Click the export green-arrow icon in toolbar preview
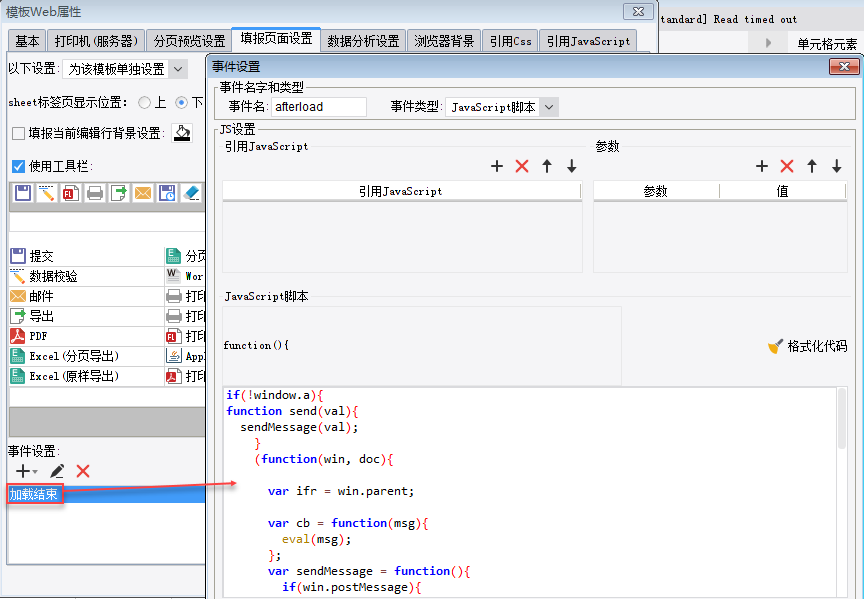This screenshot has width=864, height=599. point(118,193)
